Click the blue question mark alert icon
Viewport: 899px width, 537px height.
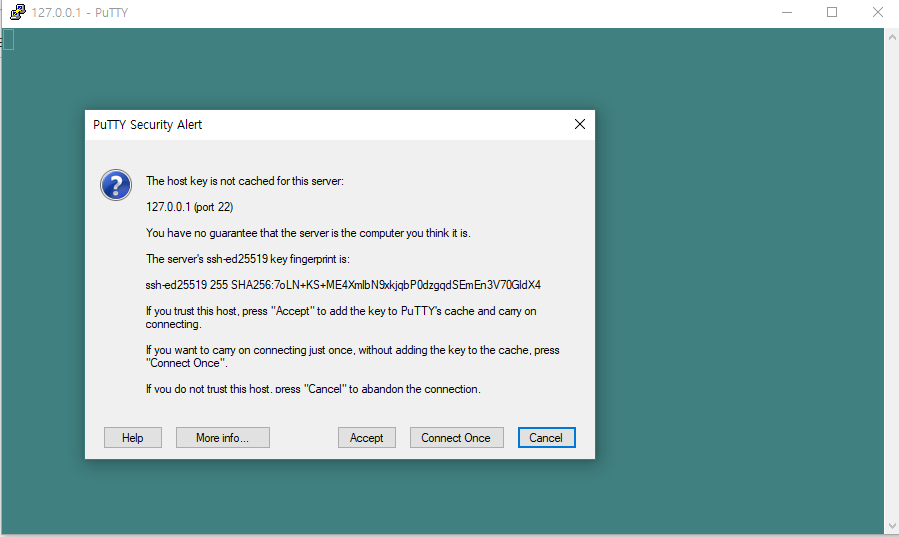tap(116, 185)
